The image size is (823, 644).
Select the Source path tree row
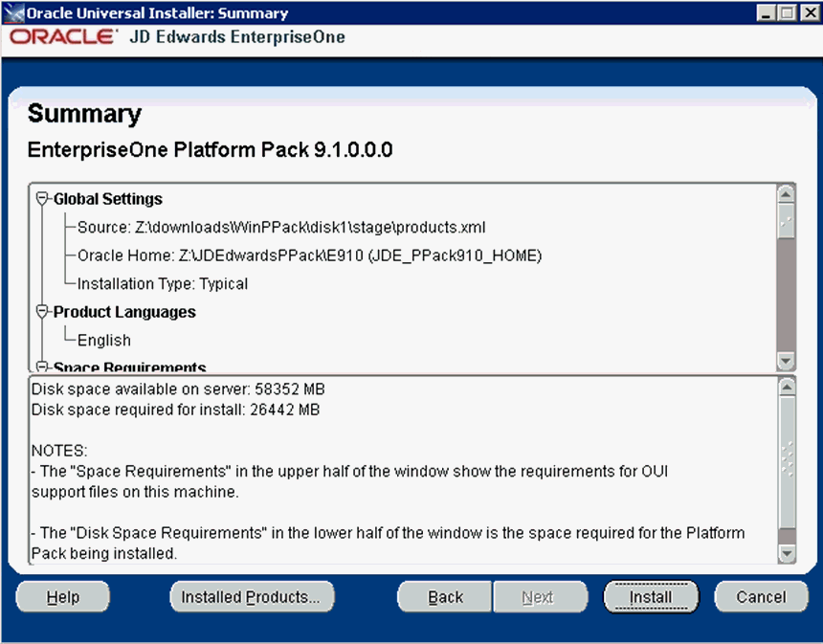281,227
